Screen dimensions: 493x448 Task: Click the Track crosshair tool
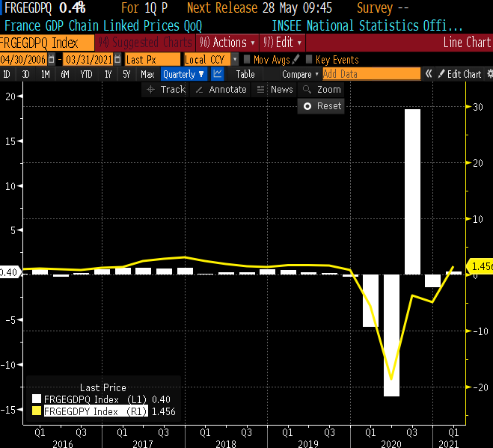165,90
